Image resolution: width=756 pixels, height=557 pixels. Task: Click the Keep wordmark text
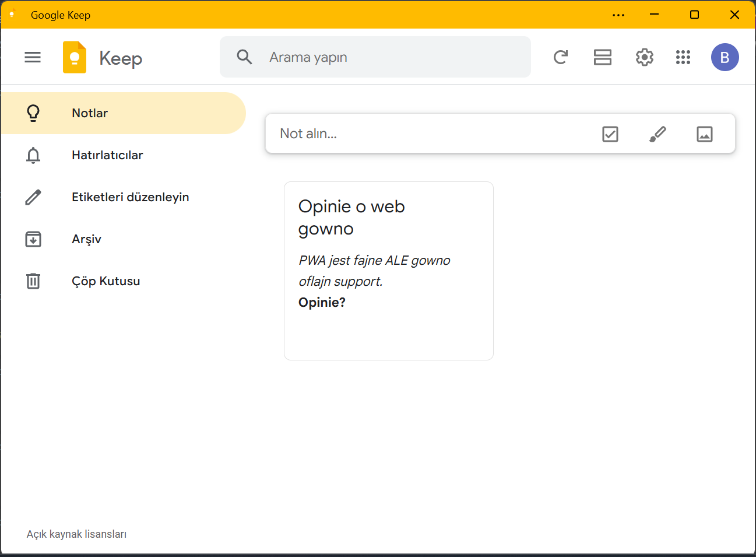(121, 58)
